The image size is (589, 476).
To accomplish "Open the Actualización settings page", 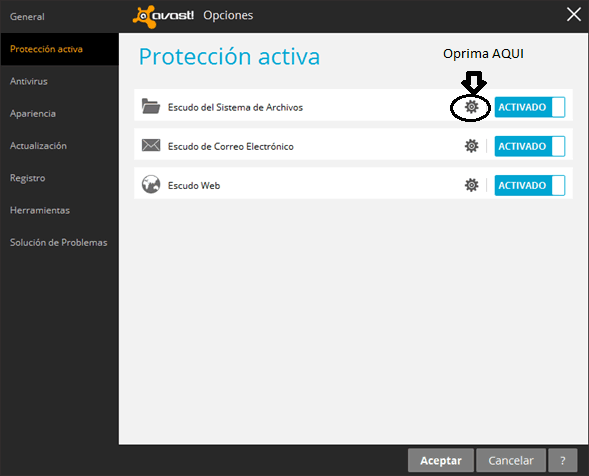I will tap(38, 146).
